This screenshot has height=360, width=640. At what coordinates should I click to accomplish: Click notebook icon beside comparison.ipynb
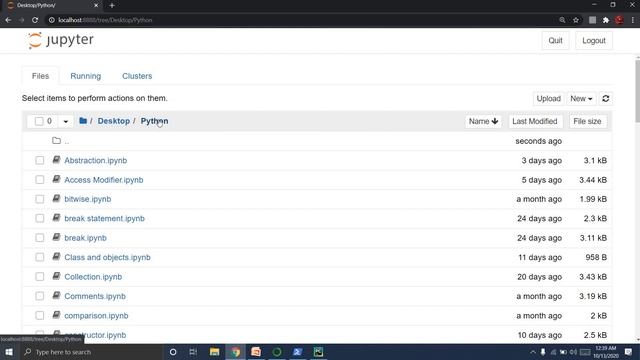tap(56, 315)
